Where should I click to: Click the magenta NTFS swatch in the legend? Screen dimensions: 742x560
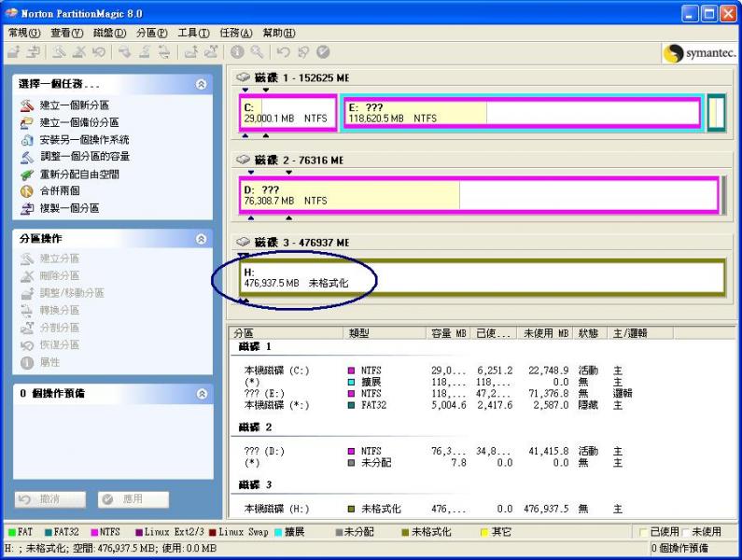coord(95,532)
